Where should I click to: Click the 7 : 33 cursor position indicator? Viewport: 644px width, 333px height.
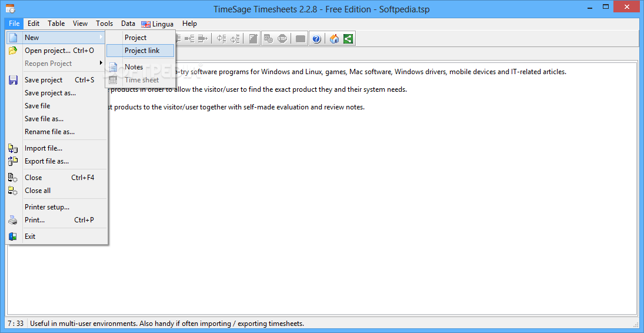coord(16,324)
